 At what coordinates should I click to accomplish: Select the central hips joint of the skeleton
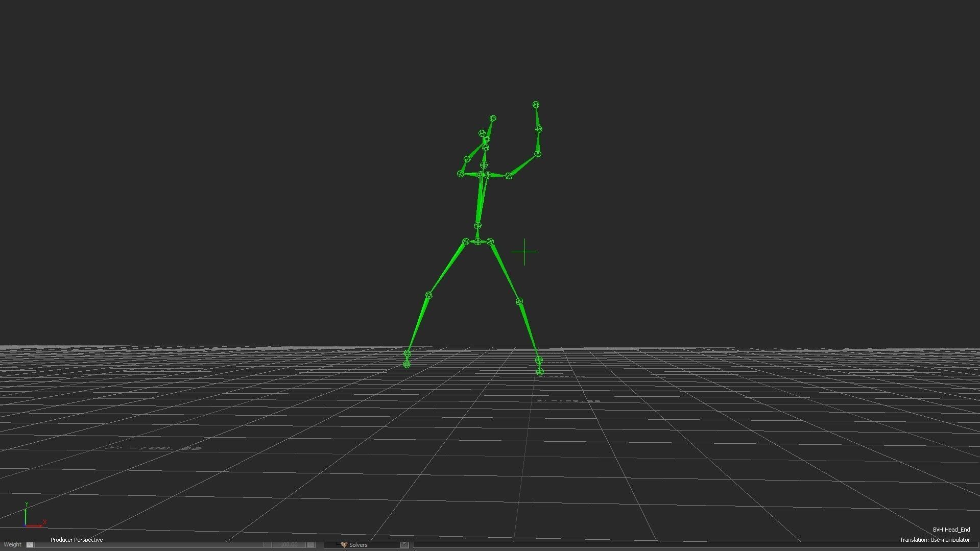click(x=477, y=242)
